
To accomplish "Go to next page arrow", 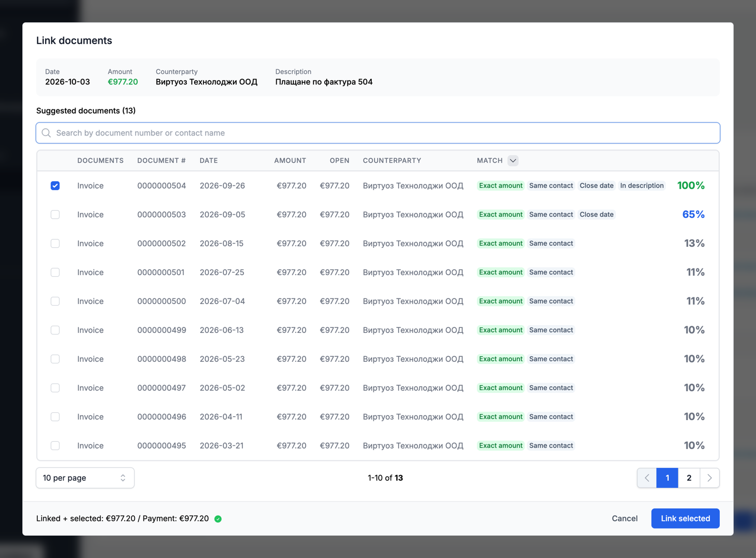I will click(x=709, y=478).
